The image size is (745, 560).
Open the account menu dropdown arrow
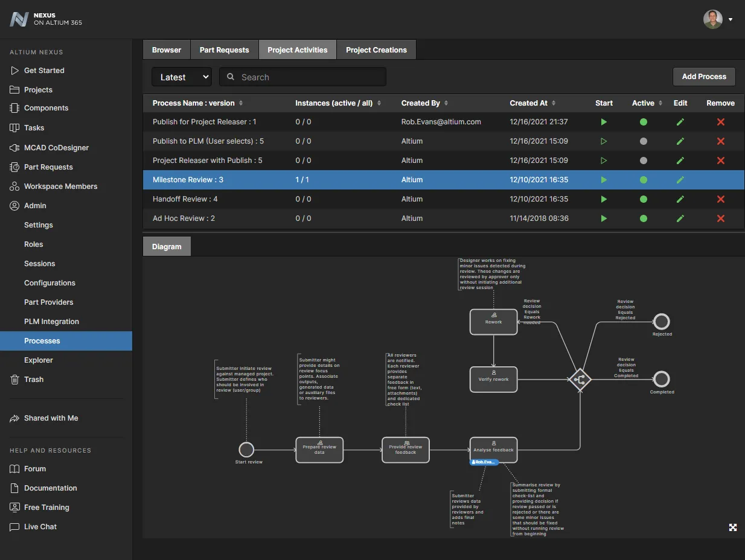[x=730, y=19]
